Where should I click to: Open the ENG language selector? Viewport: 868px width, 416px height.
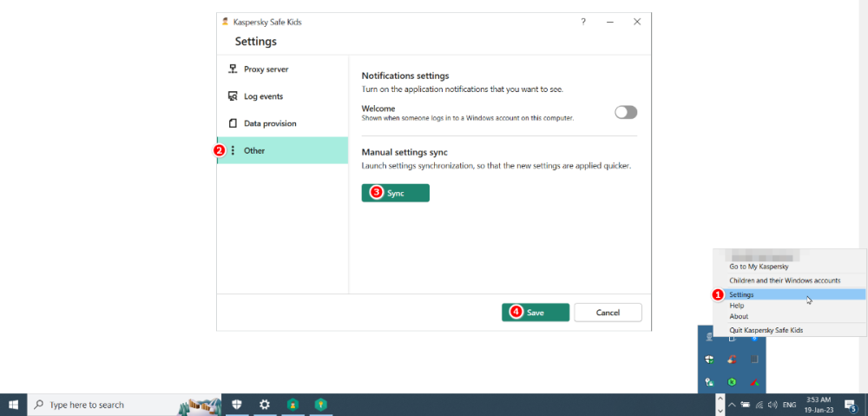(790, 405)
